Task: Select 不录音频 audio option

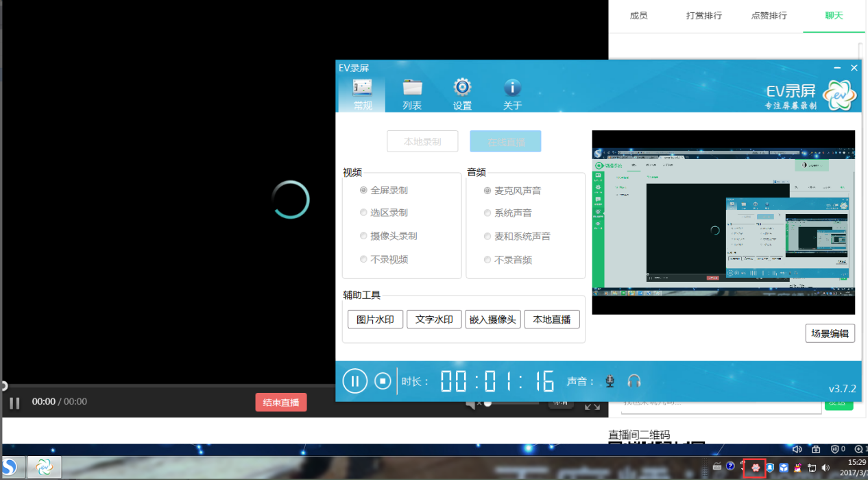Action: tap(508, 260)
